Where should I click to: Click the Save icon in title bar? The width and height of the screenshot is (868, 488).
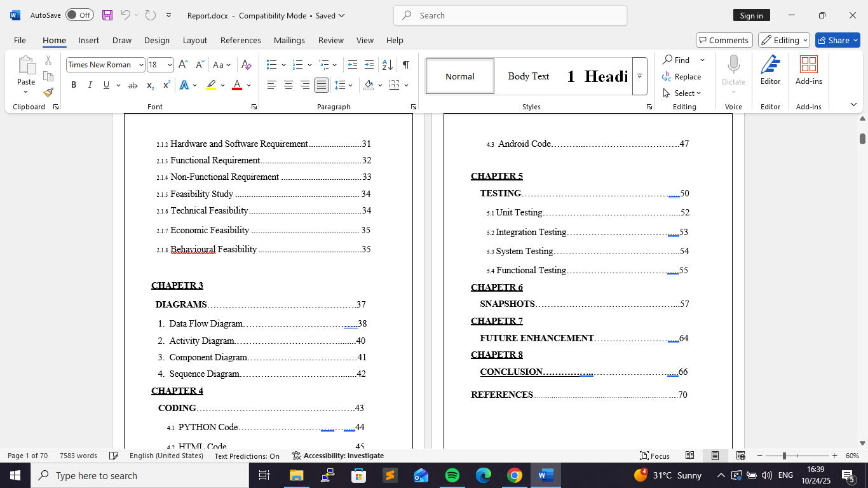[107, 15]
